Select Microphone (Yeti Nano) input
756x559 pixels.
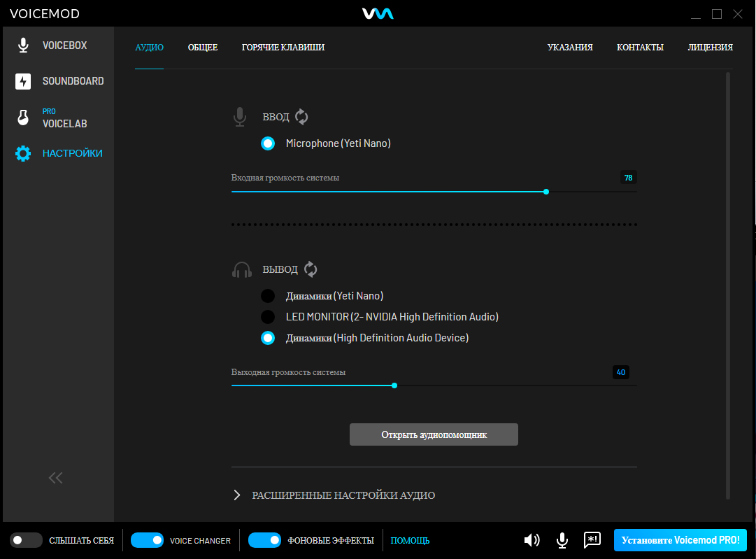268,143
